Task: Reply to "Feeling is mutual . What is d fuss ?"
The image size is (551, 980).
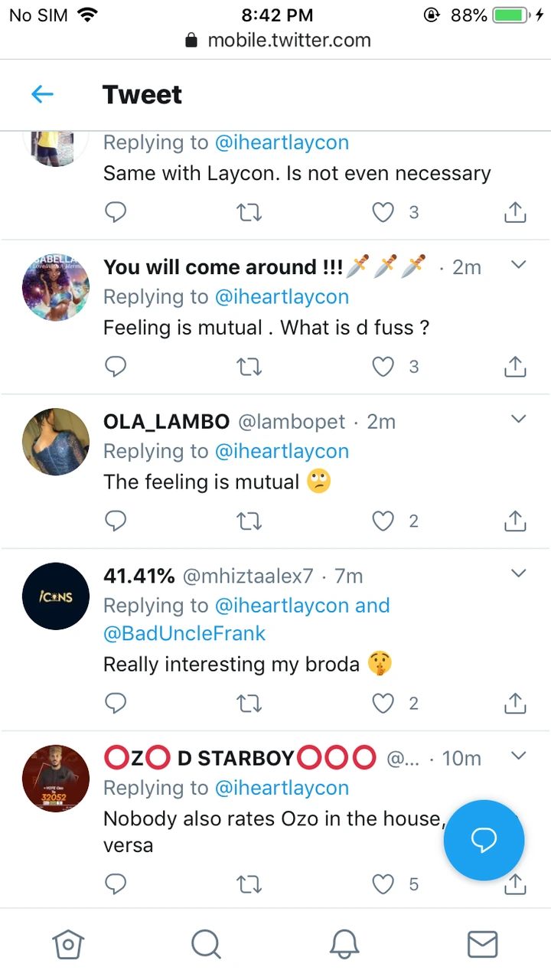Action: tap(115, 367)
